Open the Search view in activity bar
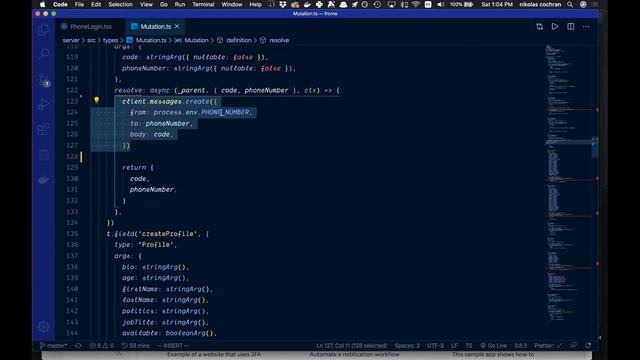 tap(44, 53)
